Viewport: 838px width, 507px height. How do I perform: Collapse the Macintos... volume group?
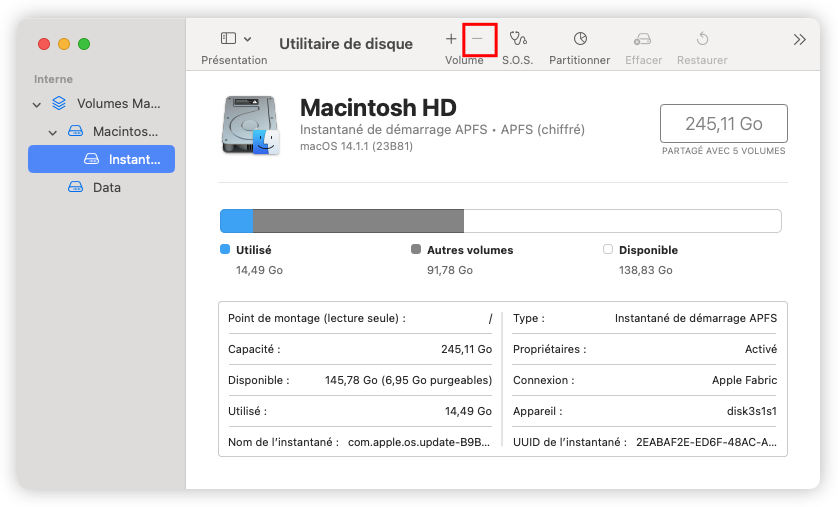pyautogui.click(x=52, y=132)
